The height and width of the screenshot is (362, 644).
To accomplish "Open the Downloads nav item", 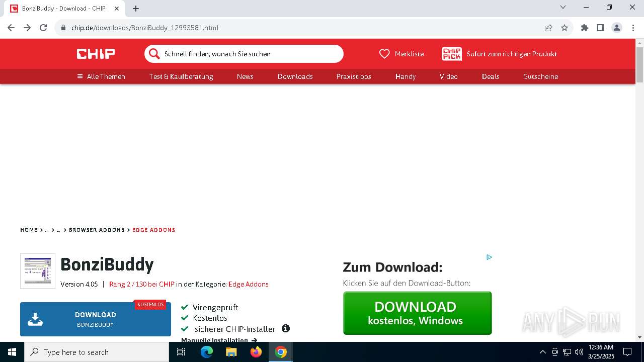I will 295,76.
